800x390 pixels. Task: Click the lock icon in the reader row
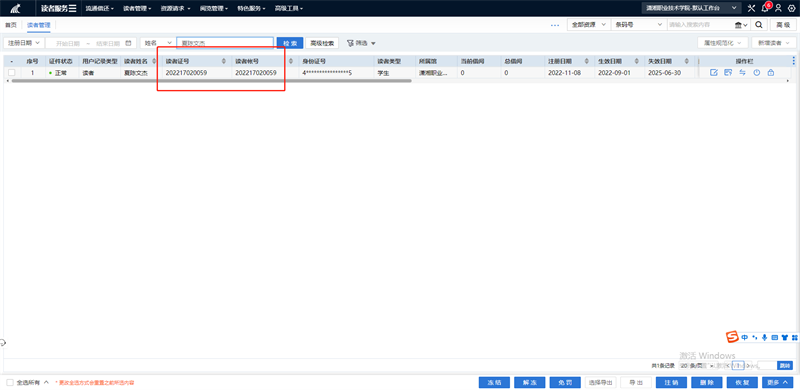pos(770,73)
